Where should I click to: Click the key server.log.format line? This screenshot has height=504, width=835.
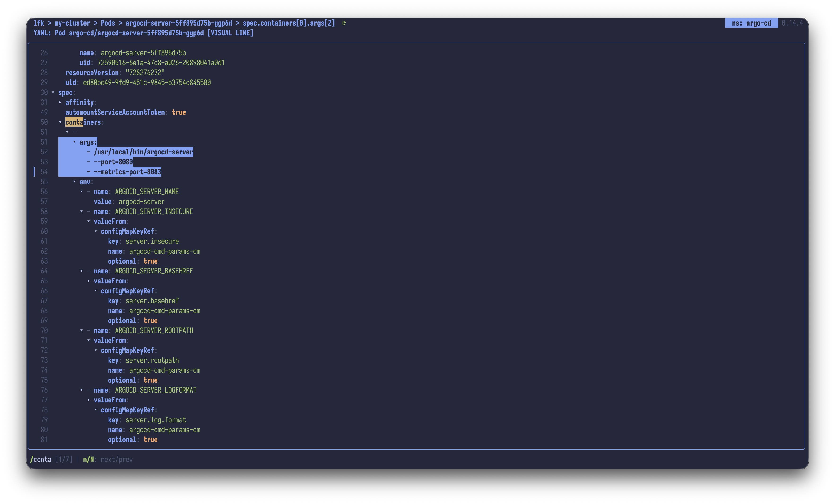pos(147,420)
